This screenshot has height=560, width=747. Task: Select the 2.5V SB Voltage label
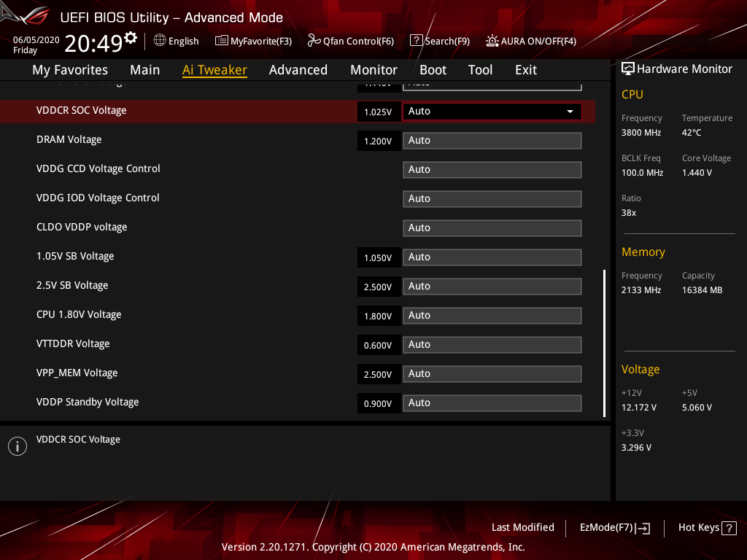point(72,285)
